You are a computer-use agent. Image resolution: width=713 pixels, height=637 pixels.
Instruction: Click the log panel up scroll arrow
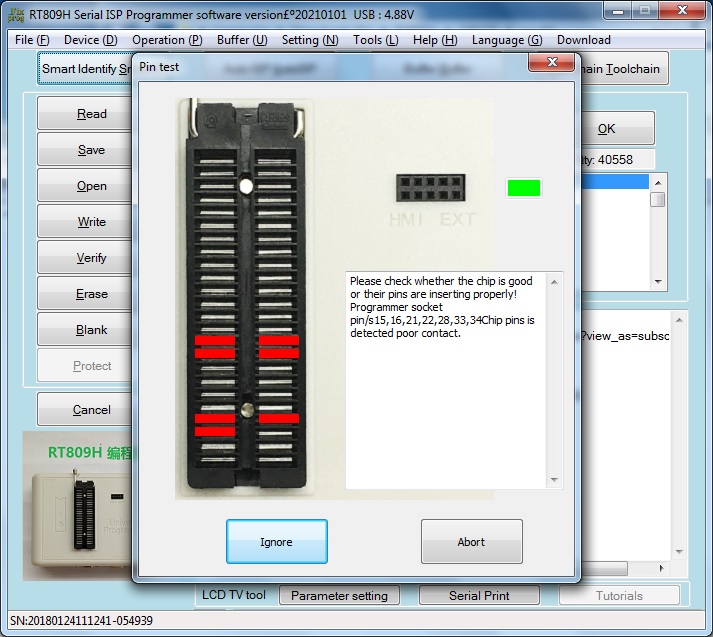pyautogui.click(x=679, y=321)
